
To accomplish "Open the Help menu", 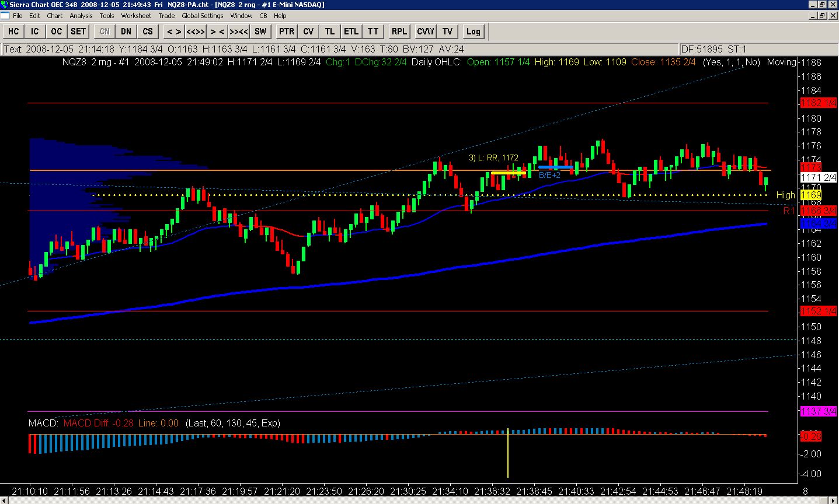I will 280,16.
